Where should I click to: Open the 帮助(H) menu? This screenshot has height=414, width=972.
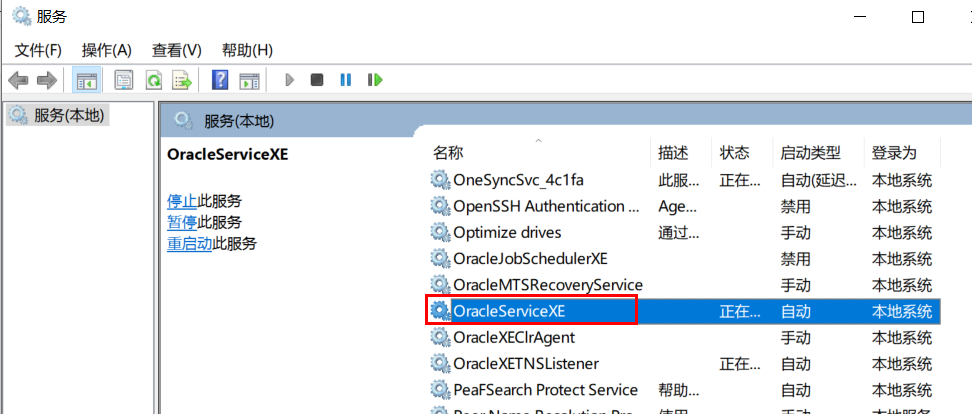coord(247,50)
